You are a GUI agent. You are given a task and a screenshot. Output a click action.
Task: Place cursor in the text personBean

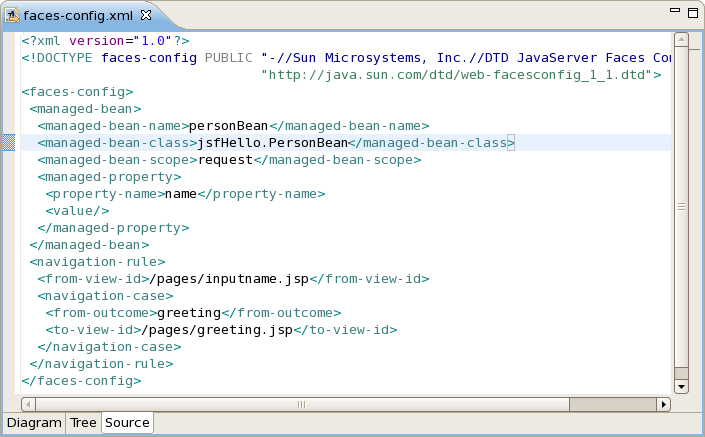point(228,126)
